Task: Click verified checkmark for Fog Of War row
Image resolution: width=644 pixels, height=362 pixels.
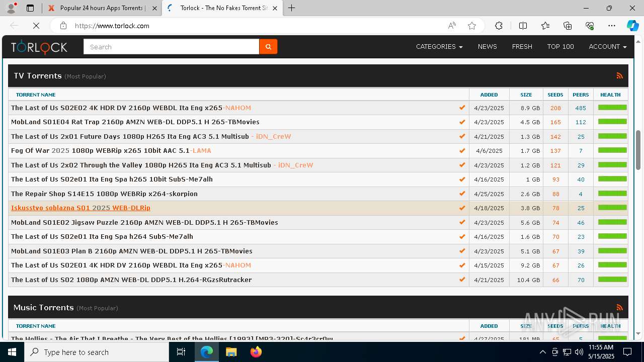Action: (462, 150)
